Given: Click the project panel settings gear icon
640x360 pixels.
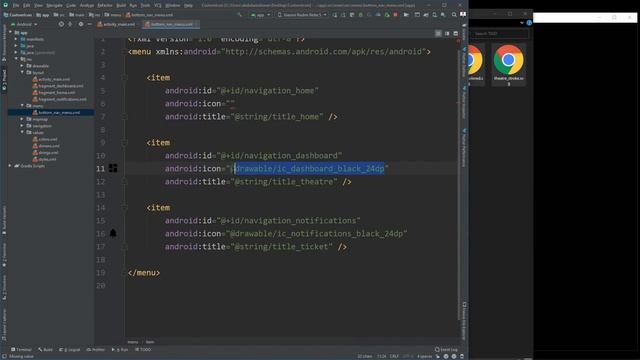Looking at the screenshot, I should [81, 24].
